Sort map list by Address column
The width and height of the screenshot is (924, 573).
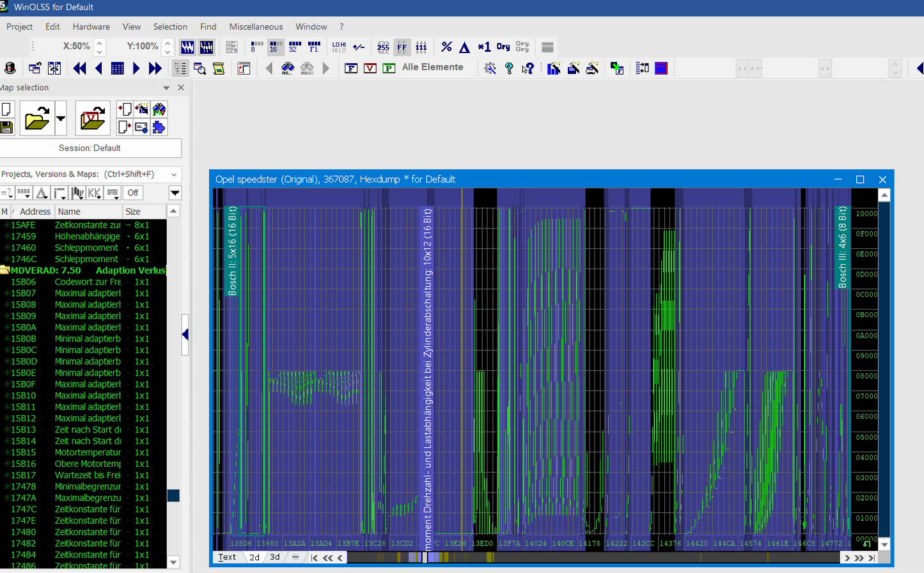pyautogui.click(x=35, y=212)
